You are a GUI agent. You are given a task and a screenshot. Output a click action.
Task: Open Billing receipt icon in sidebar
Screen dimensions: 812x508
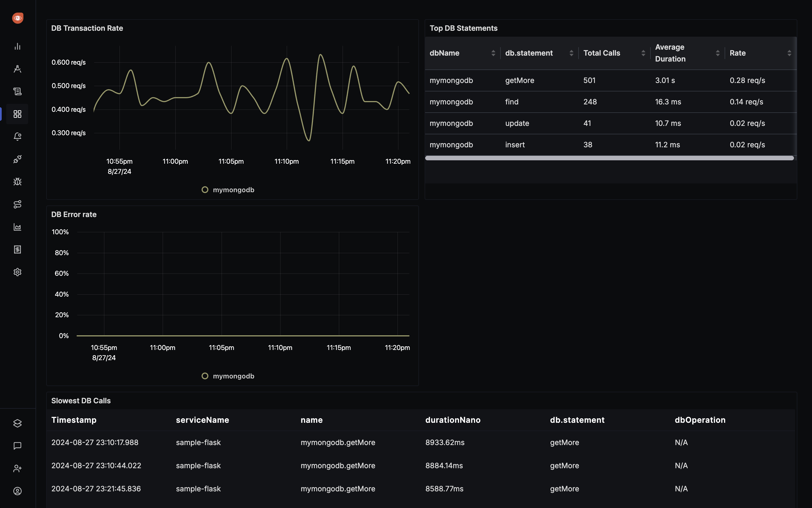tap(17, 249)
